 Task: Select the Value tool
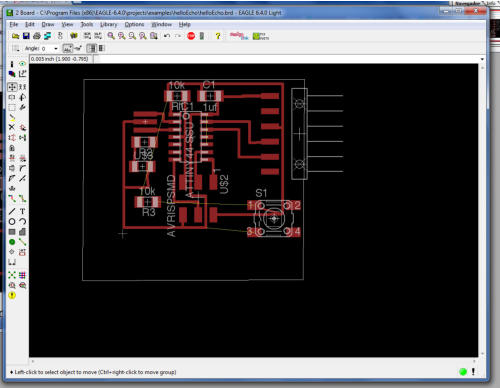[x=22, y=158]
